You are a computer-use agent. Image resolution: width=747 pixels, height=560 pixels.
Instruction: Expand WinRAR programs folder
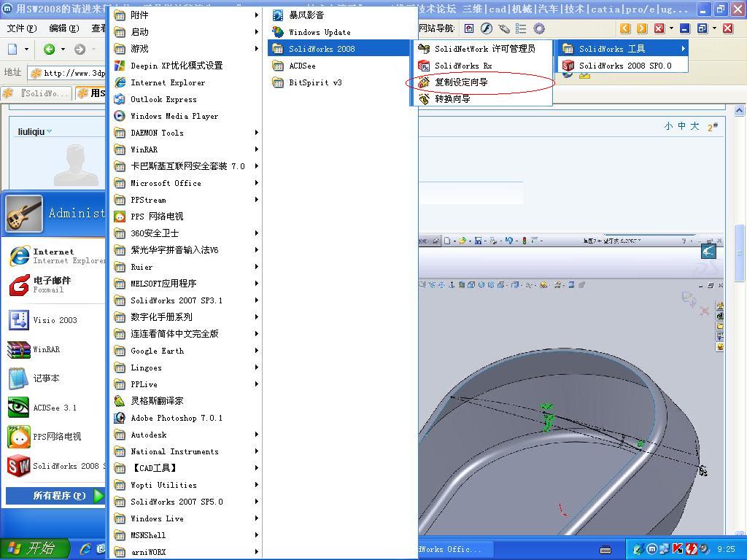tap(186, 149)
